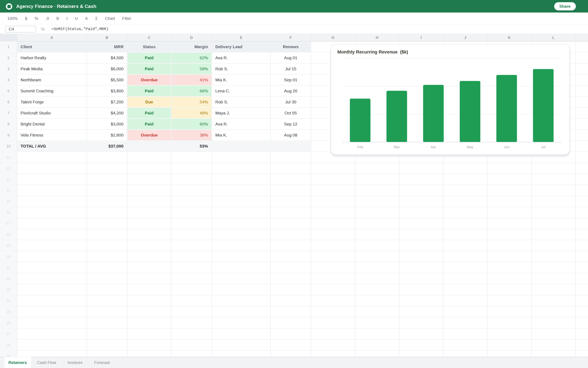588x368 pixels.
Task: Select column D header
Action: click(191, 38)
